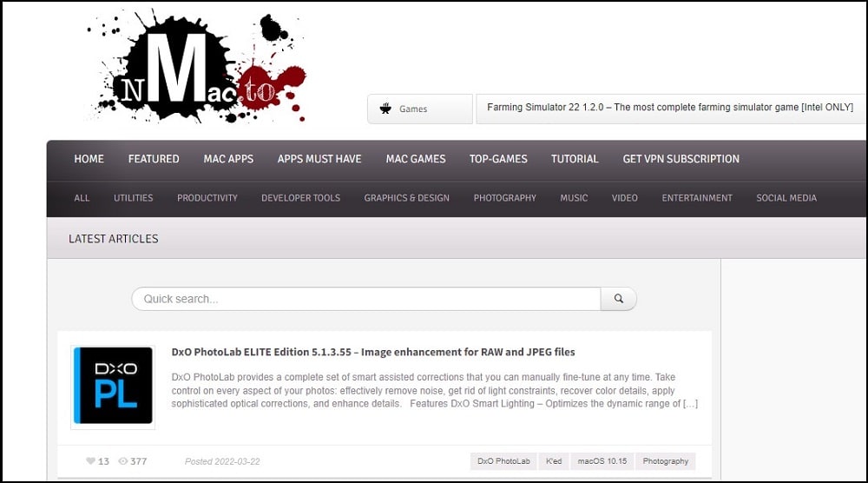868x483 pixels.
Task: Click the 377 views count
Action: 138,461
